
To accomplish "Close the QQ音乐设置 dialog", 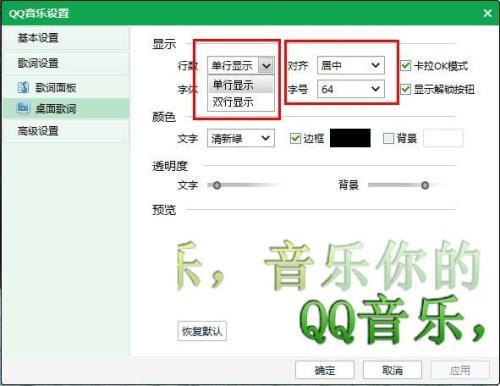I will 487,13.
